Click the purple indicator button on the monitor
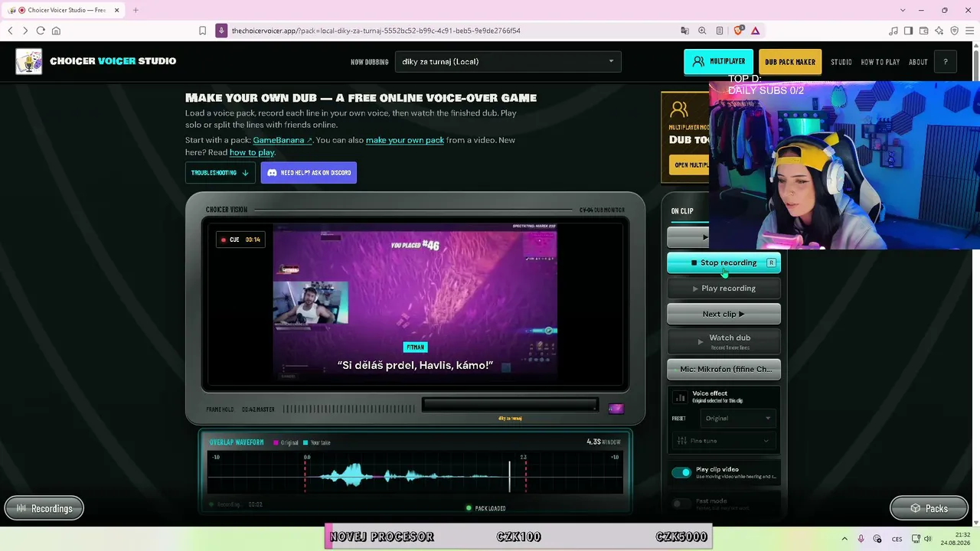The image size is (980, 551). 616,409
